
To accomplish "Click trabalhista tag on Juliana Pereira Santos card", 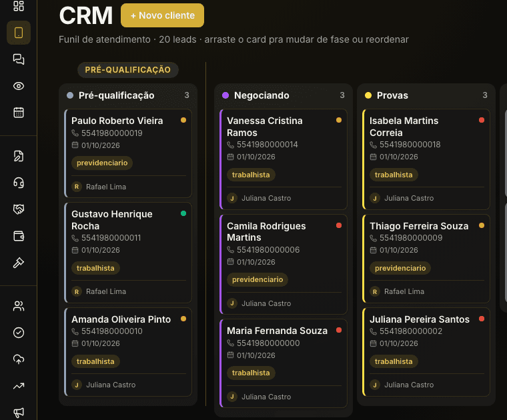I will [x=394, y=361].
